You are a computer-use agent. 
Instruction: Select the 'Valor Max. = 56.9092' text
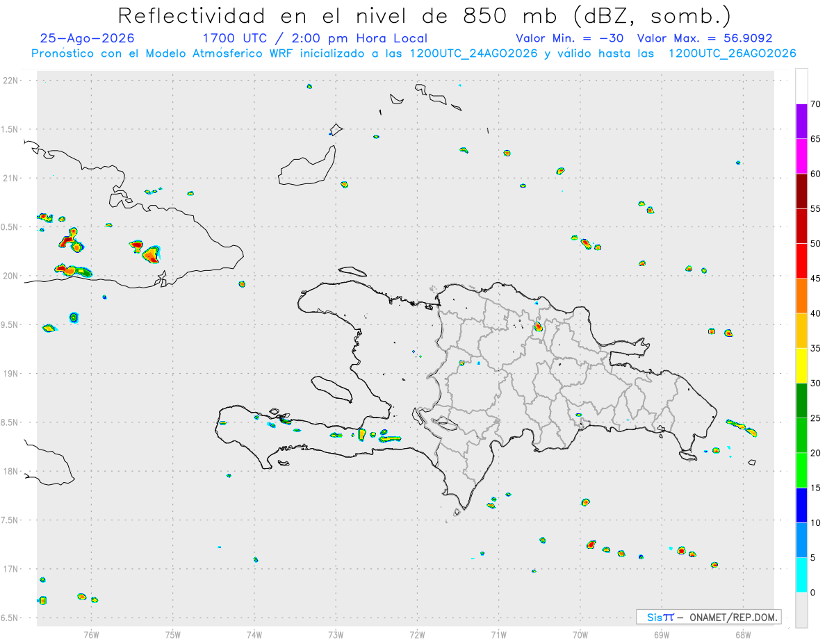(705, 38)
